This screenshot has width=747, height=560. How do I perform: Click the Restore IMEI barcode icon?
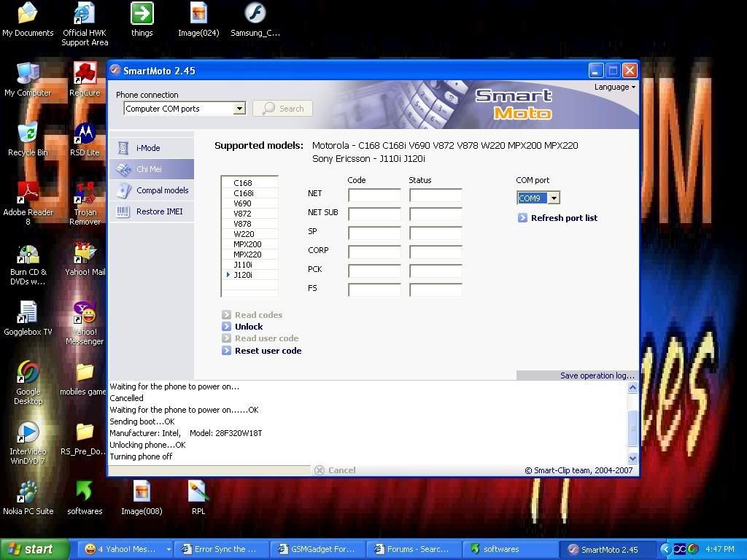click(x=123, y=212)
